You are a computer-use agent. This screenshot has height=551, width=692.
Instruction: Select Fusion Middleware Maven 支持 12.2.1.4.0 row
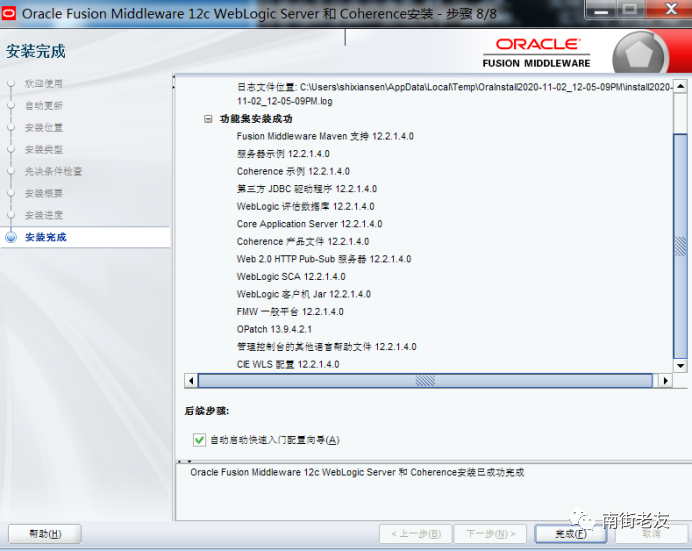pyautogui.click(x=325, y=136)
